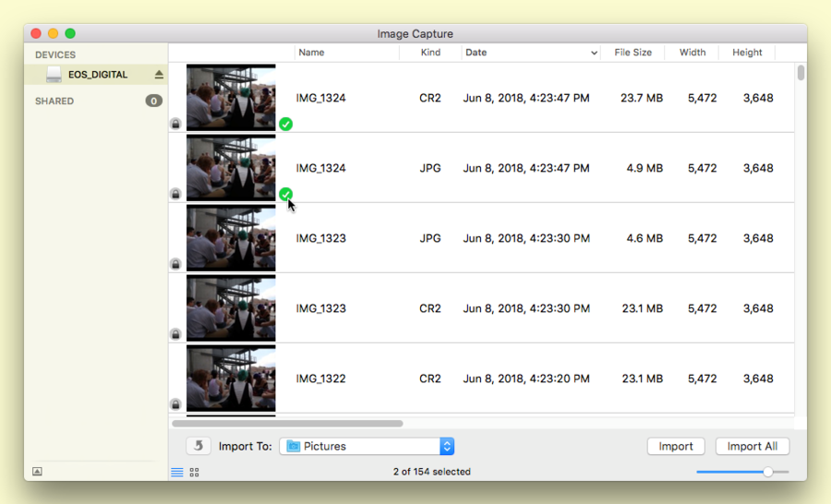Click green checkmark on IMG_1324 CR2 row
831x504 pixels.
286,124
